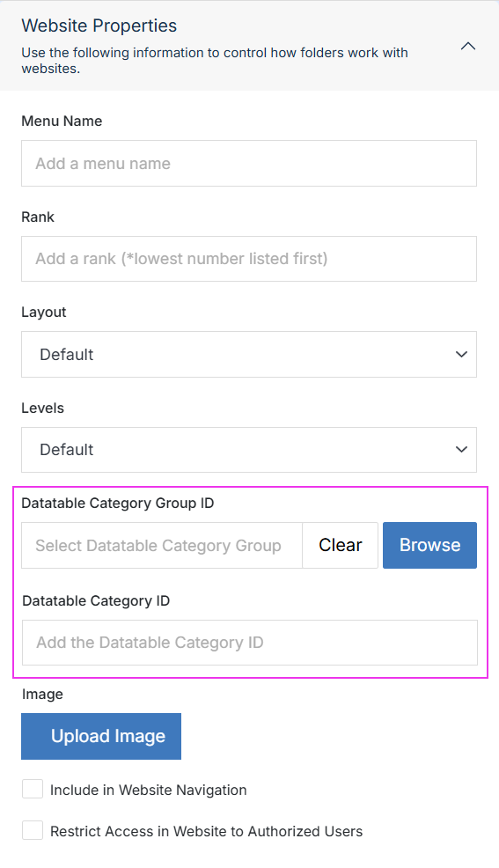
Task: Click the Select Datatable Category Group field
Action: (x=162, y=545)
